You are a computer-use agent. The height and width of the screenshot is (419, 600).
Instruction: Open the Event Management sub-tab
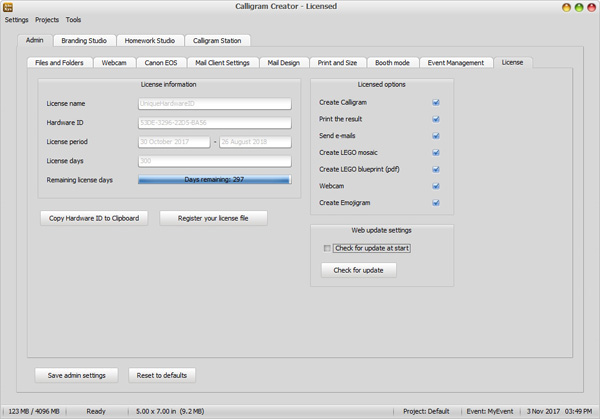[x=456, y=63]
